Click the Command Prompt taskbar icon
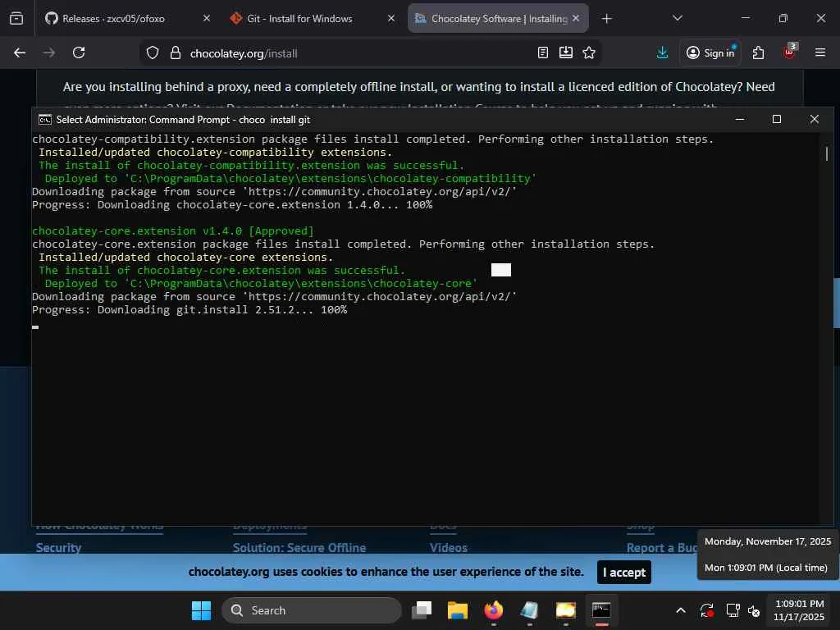The width and height of the screenshot is (840, 630). coord(601,610)
